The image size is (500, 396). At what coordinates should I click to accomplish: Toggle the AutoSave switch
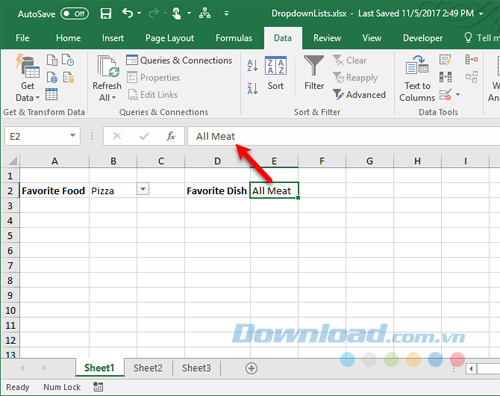[75, 14]
